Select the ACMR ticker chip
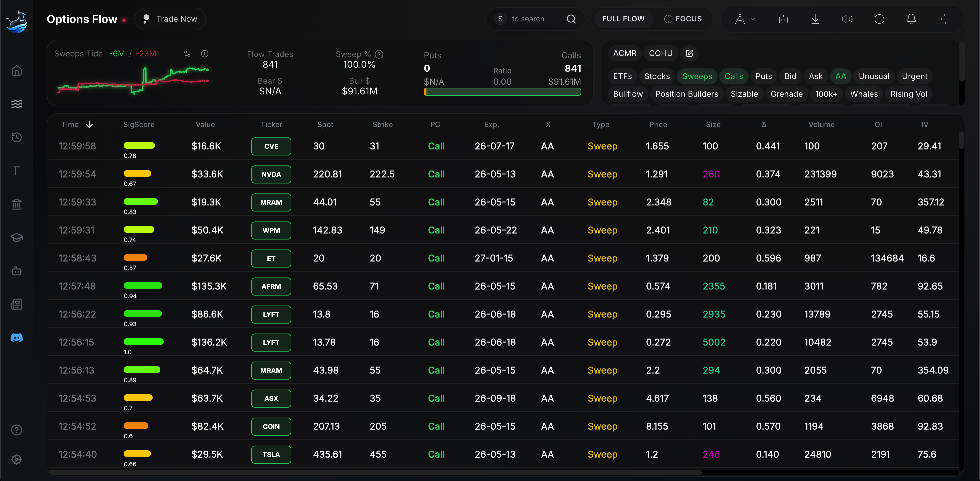This screenshot has width=980, height=481. click(625, 53)
